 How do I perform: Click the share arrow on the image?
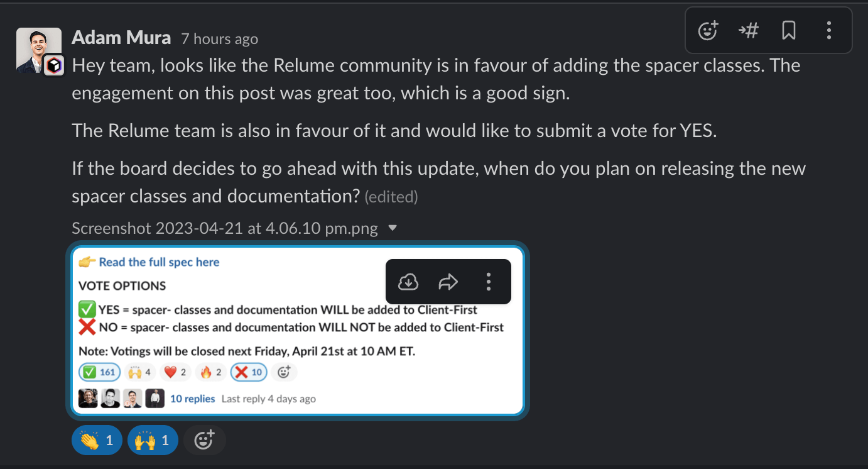[x=448, y=282]
